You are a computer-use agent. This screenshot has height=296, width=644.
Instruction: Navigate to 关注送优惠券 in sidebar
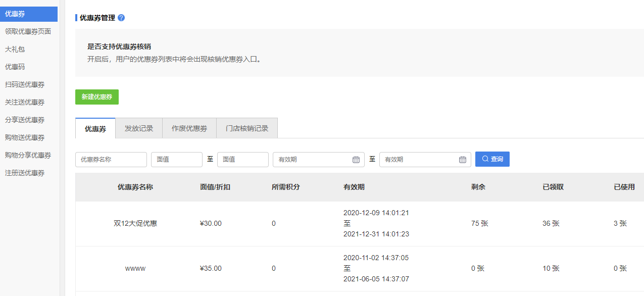pos(25,102)
